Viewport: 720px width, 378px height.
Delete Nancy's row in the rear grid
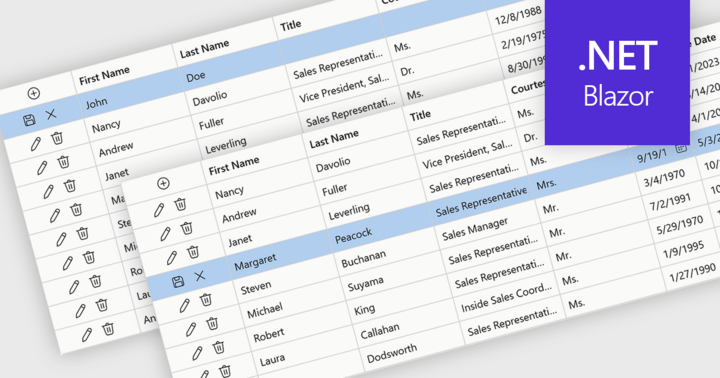(57, 138)
